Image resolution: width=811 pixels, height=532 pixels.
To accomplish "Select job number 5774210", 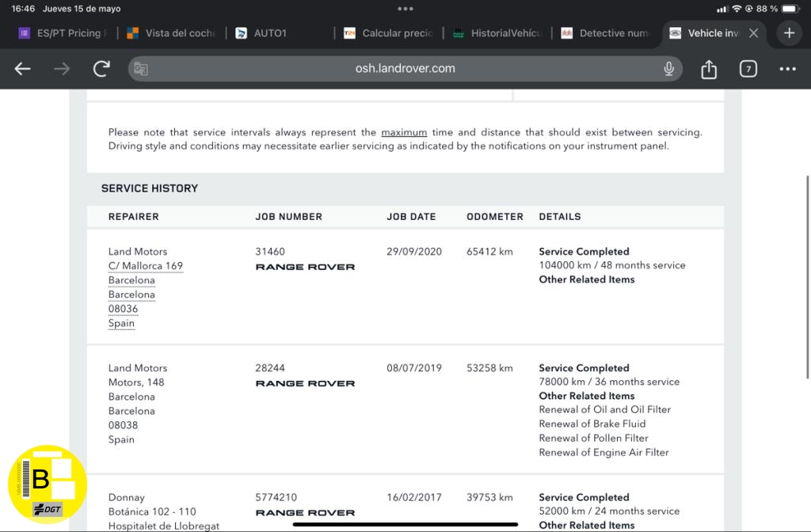I will [276, 497].
